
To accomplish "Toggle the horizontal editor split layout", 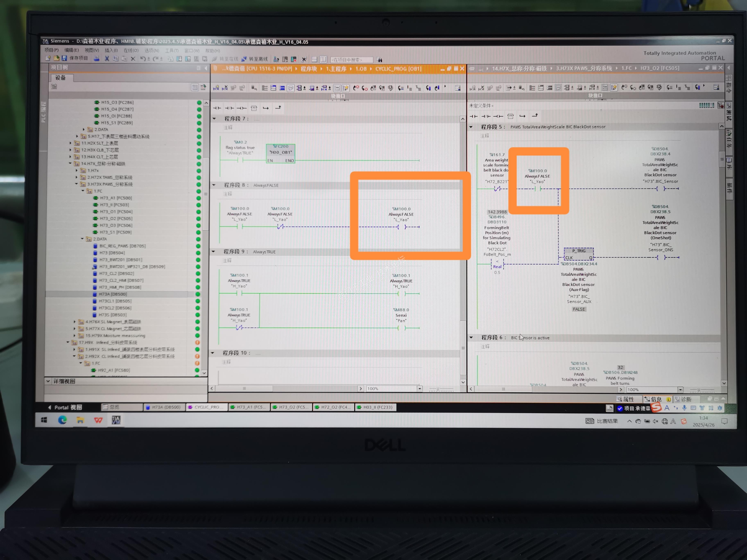I will [x=314, y=59].
